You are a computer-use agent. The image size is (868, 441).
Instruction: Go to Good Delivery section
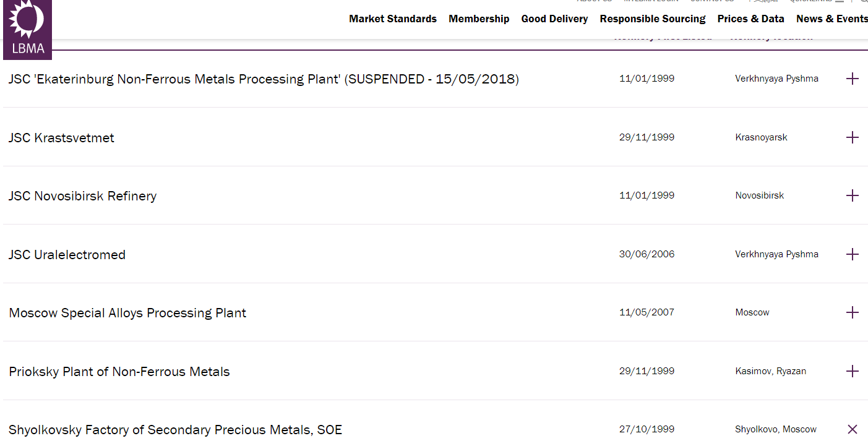coord(554,19)
